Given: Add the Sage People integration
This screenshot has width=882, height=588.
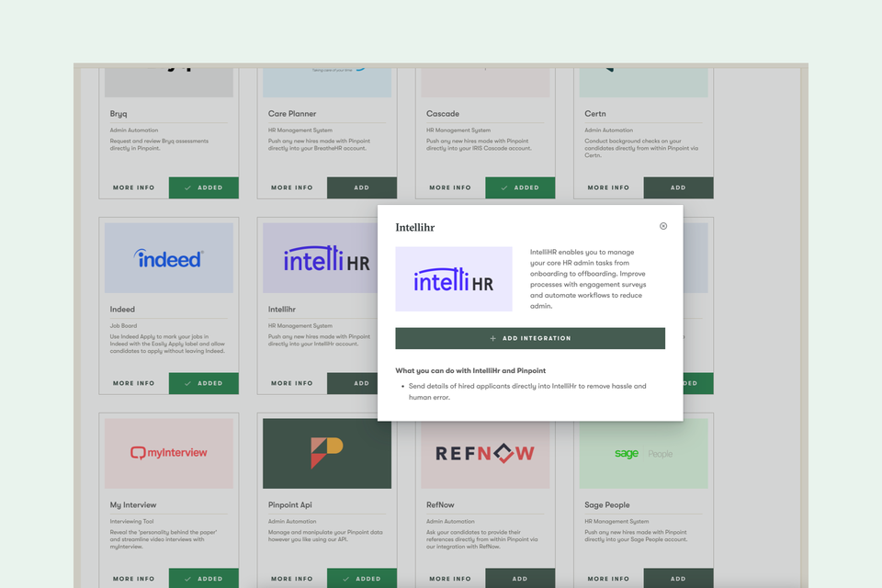Looking at the screenshot, I should point(678,579).
